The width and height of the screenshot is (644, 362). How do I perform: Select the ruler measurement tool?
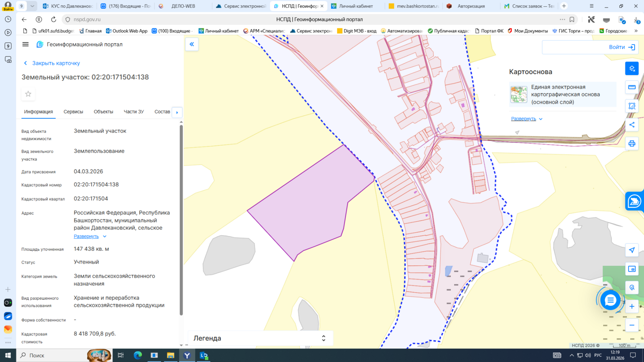[632, 87]
